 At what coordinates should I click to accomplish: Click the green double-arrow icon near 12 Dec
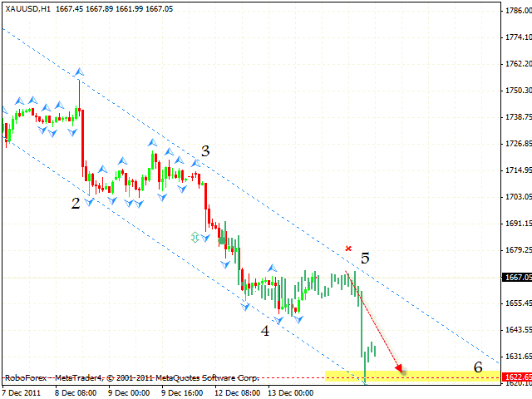tap(195, 237)
